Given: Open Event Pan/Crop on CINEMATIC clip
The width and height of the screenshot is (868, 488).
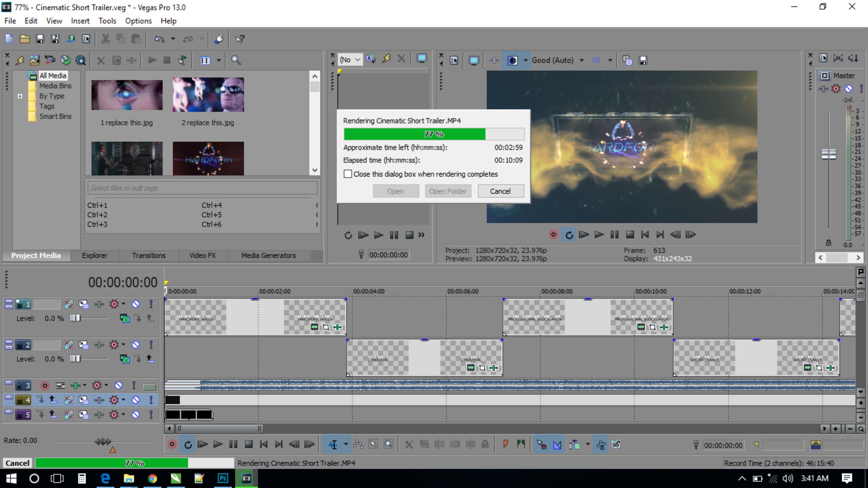Looking at the screenshot, I should click(x=482, y=368).
